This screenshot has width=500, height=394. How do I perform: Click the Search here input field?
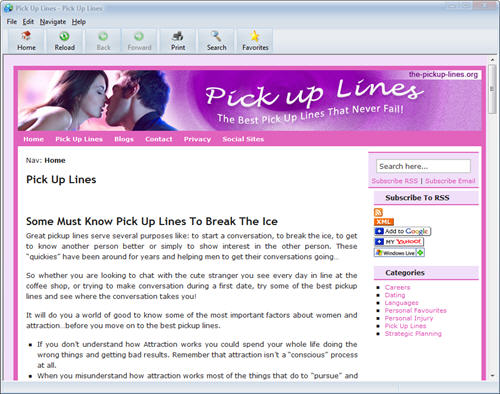pyautogui.click(x=423, y=166)
